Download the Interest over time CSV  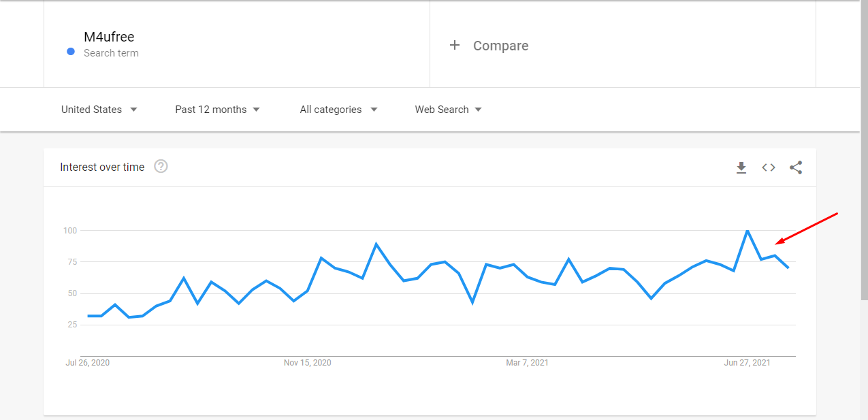point(741,167)
